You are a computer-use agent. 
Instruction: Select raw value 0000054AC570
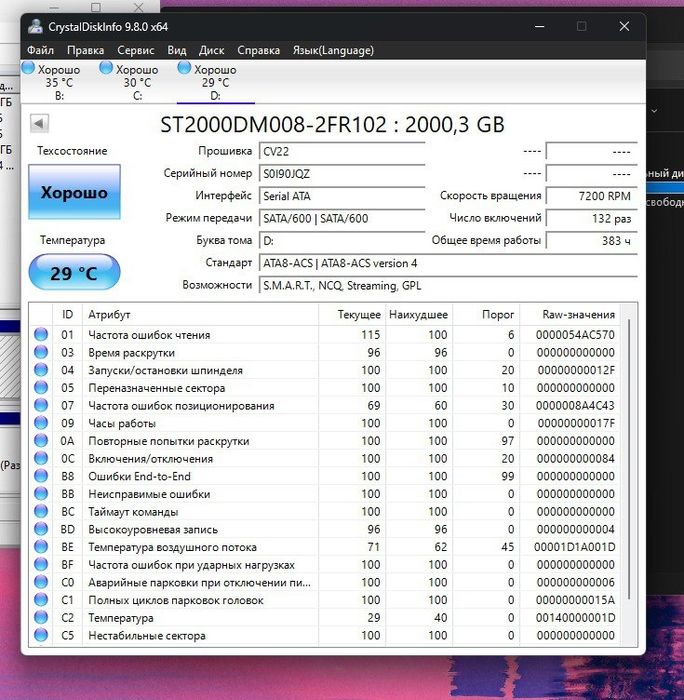click(x=575, y=335)
